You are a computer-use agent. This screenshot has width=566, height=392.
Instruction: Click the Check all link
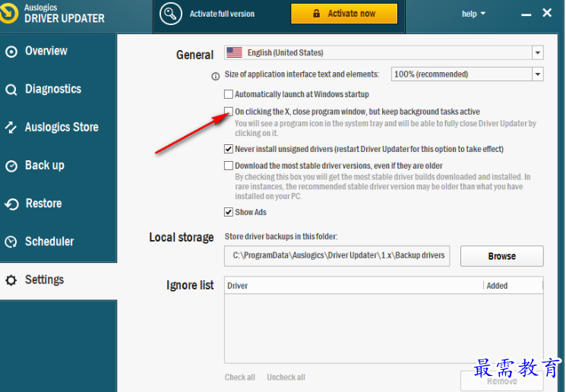click(x=239, y=378)
